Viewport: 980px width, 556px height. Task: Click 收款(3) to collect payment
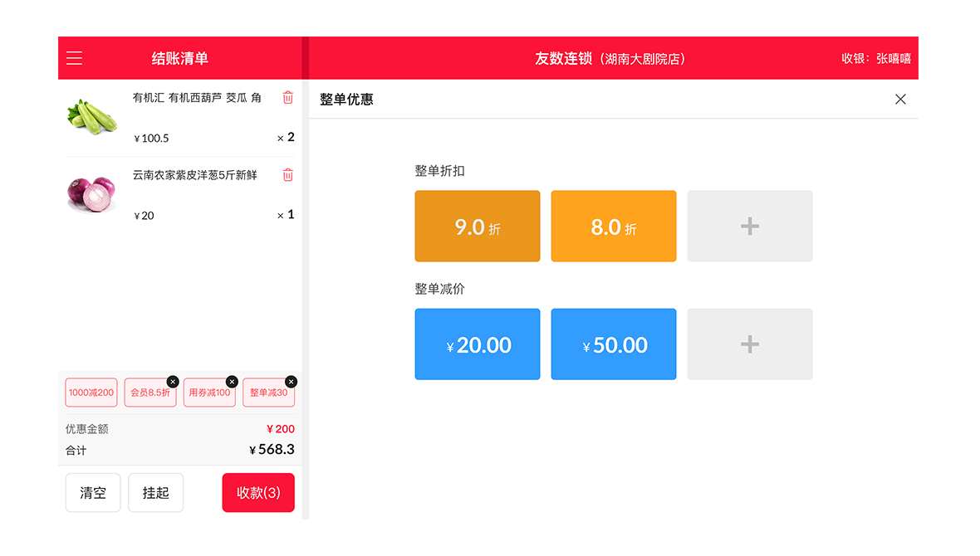coord(258,493)
